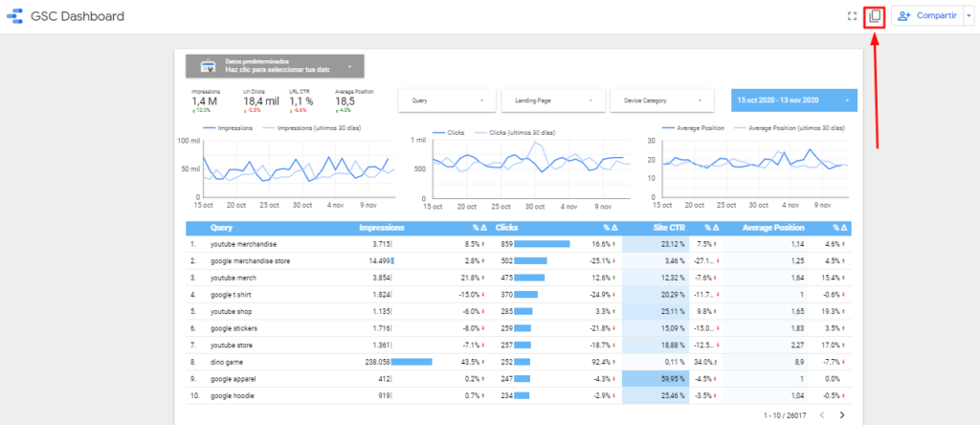980x425 pixels.
Task: Open the Datos predeterminados data selector
Action: click(x=275, y=66)
